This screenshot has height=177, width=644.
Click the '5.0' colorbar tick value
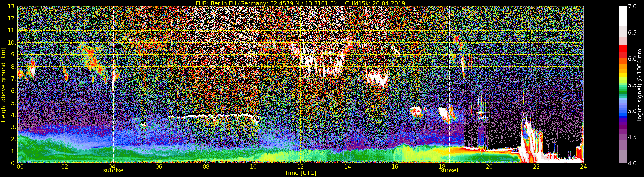tap(632, 111)
